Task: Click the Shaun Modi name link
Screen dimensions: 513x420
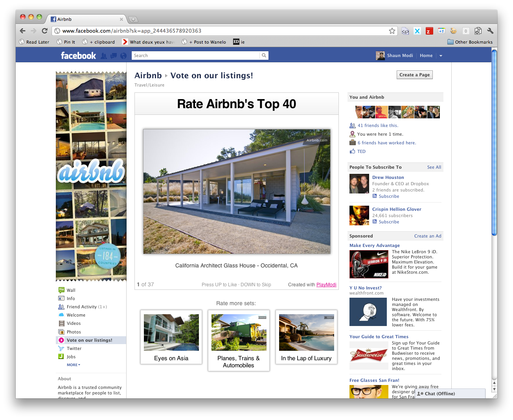Action: (400, 55)
